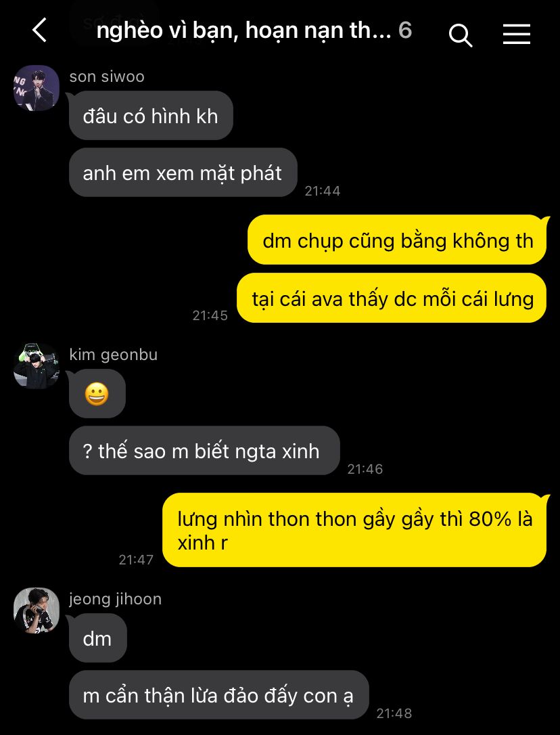Tap 'm cẩn thận lừa đảo đấy' message
The width and height of the screenshot is (560, 735).
pos(218,694)
